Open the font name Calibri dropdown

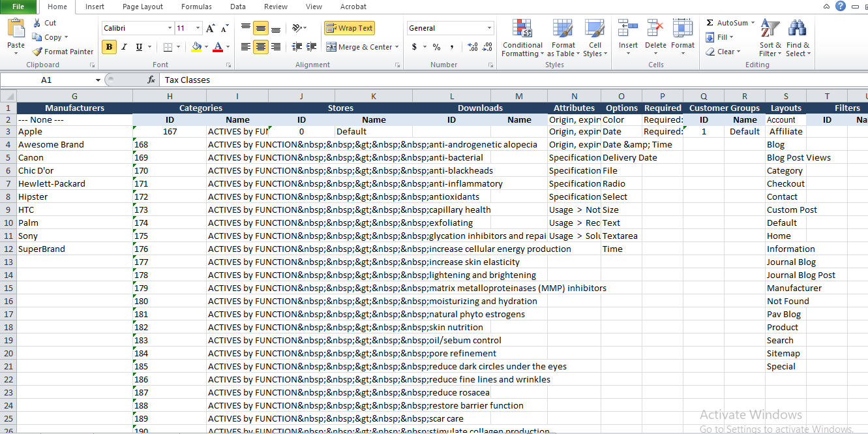170,28
